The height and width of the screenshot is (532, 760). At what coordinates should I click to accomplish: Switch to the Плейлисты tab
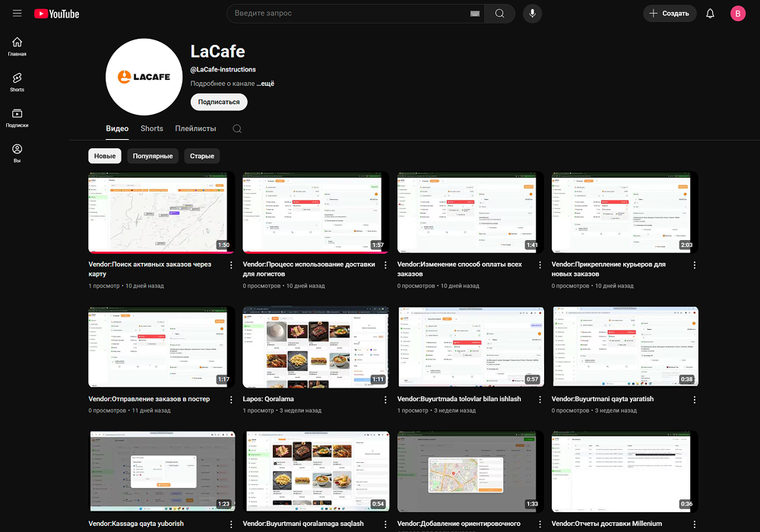[x=195, y=128]
